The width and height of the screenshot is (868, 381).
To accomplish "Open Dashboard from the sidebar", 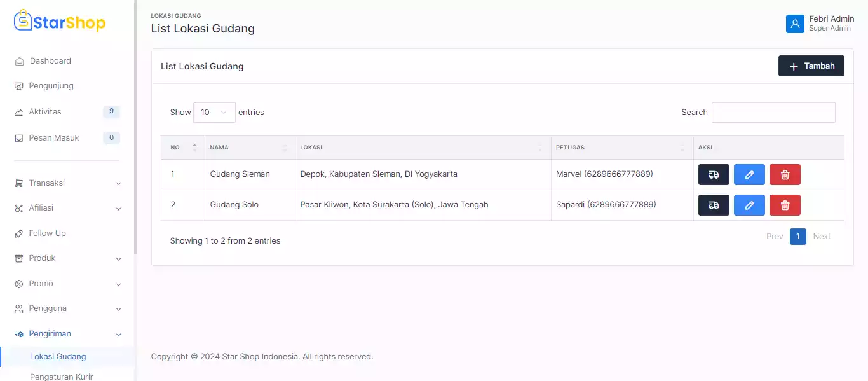I will point(50,61).
